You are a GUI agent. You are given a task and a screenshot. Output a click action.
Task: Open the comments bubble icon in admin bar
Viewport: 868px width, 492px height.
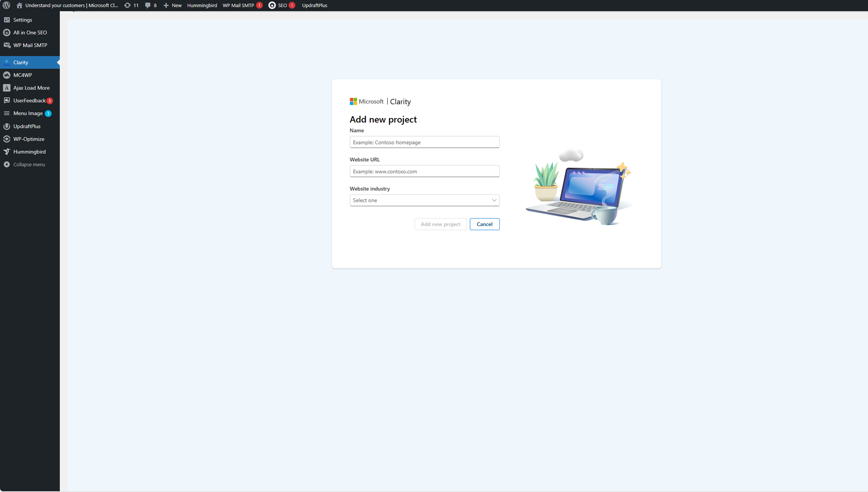tap(147, 5)
